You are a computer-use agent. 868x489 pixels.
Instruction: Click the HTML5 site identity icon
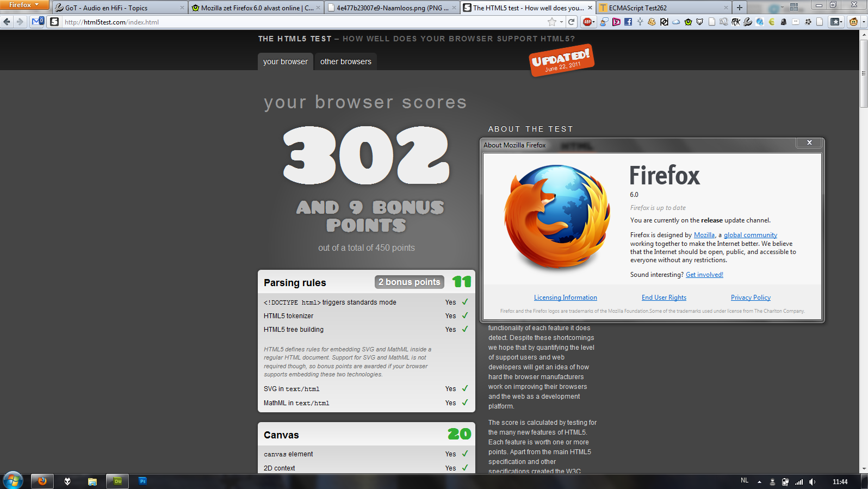(x=54, y=22)
